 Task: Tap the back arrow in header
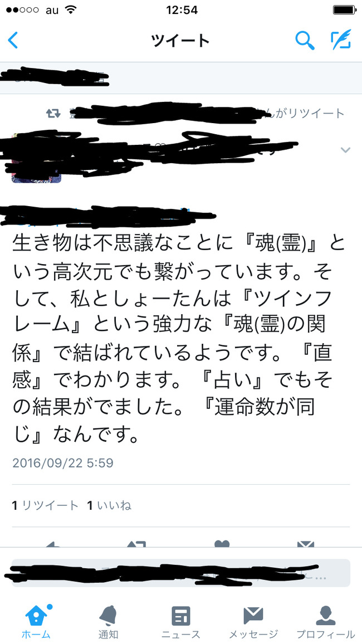pyautogui.click(x=13, y=41)
